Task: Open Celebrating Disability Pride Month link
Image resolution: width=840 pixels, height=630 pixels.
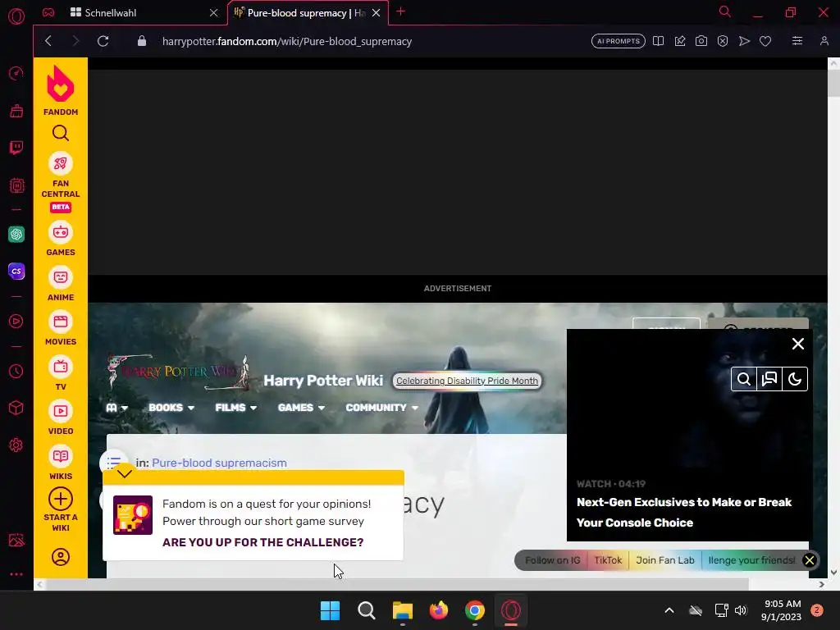Action: (x=467, y=381)
